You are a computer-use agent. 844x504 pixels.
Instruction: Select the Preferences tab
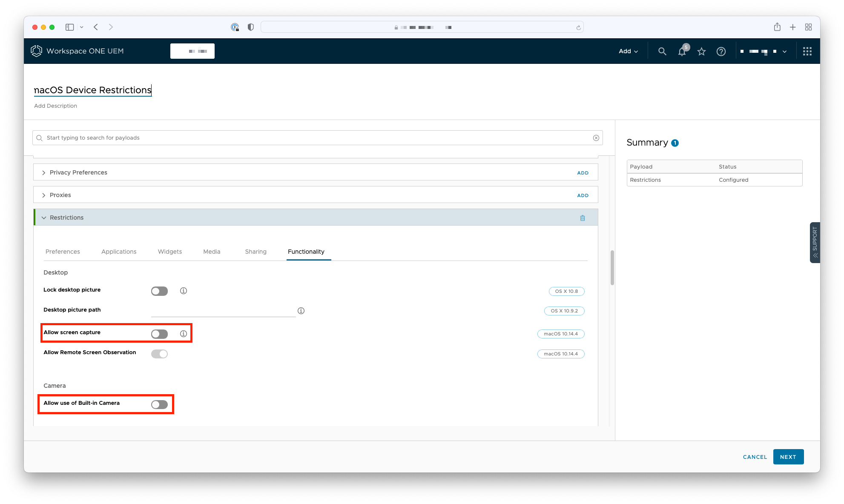pos(63,252)
